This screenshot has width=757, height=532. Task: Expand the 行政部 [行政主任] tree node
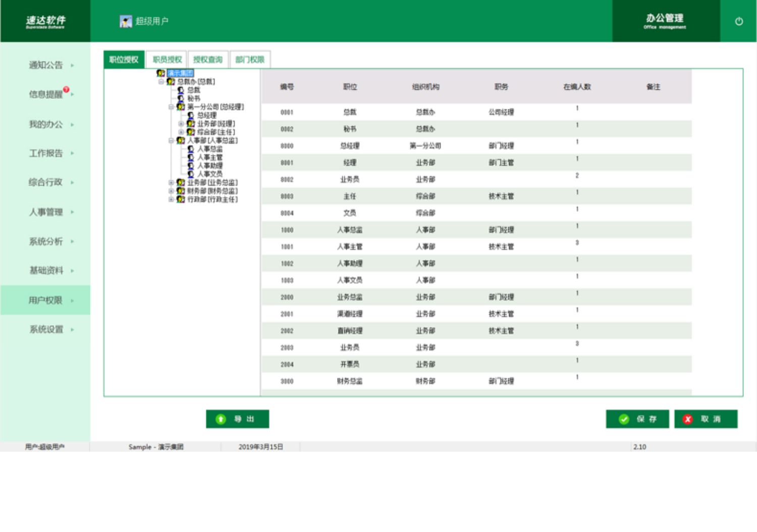pyautogui.click(x=171, y=199)
